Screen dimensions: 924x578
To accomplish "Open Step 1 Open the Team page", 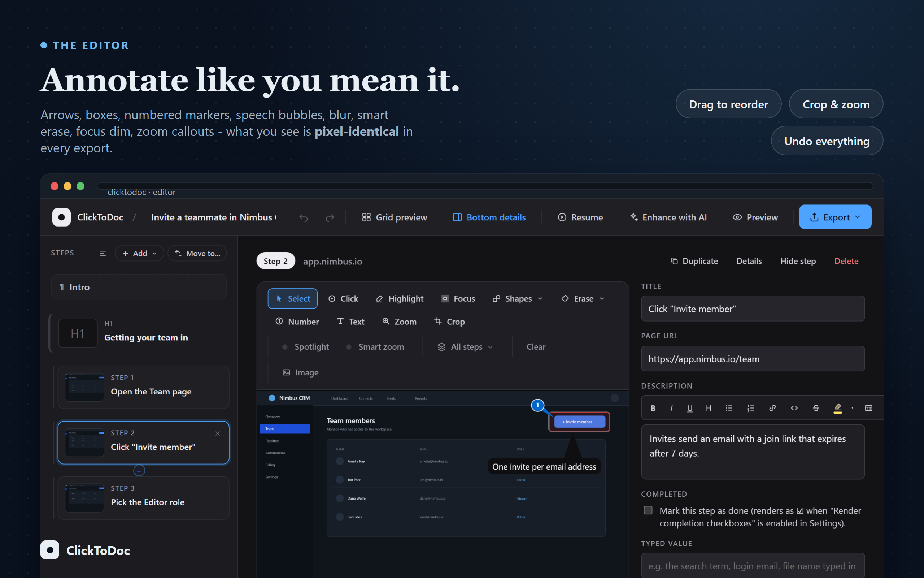I will pos(143,387).
